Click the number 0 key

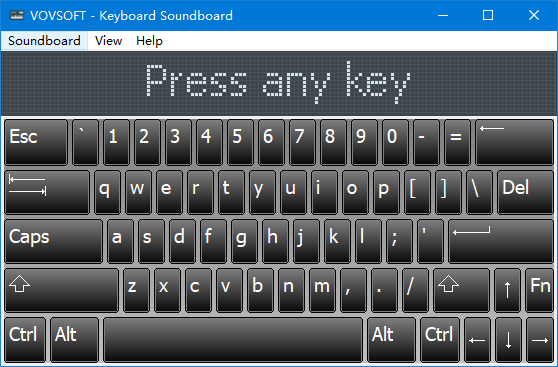(x=395, y=142)
